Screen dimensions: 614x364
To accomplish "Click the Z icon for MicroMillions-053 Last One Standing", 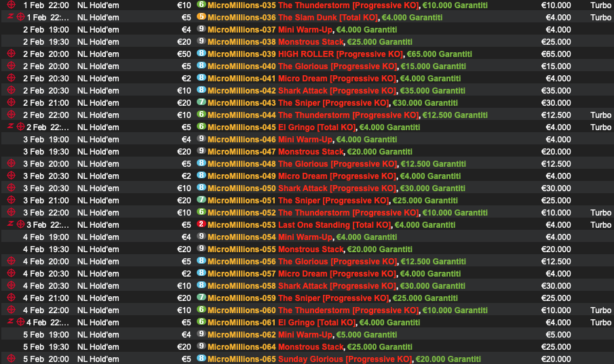I will point(11,224).
